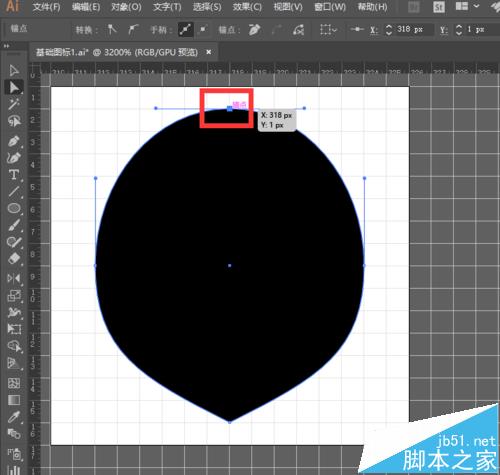Select the Direct Selection tool
The image size is (500, 475).
(x=14, y=87)
